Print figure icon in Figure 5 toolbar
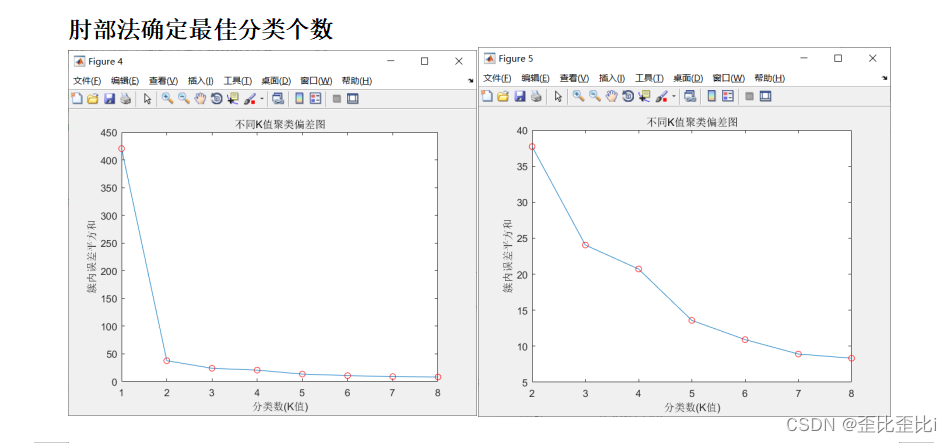This screenshot has width=952, height=443. (536, 96)
